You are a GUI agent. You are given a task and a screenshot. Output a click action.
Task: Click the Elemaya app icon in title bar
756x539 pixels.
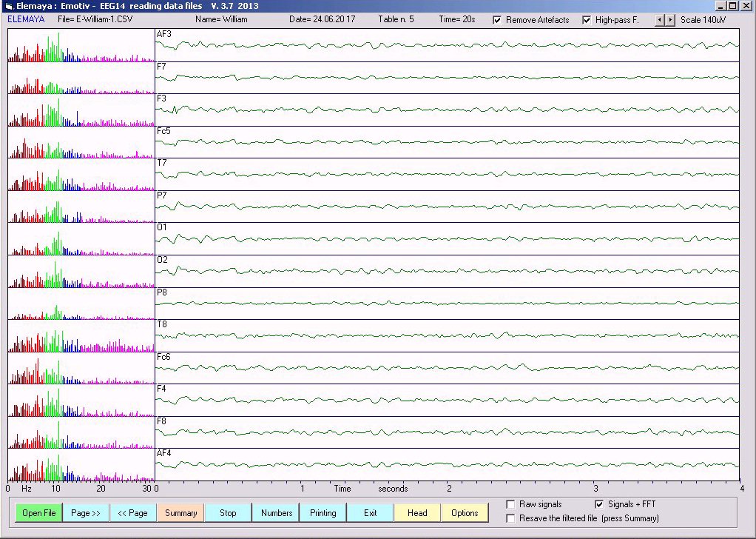coord(9,6)
